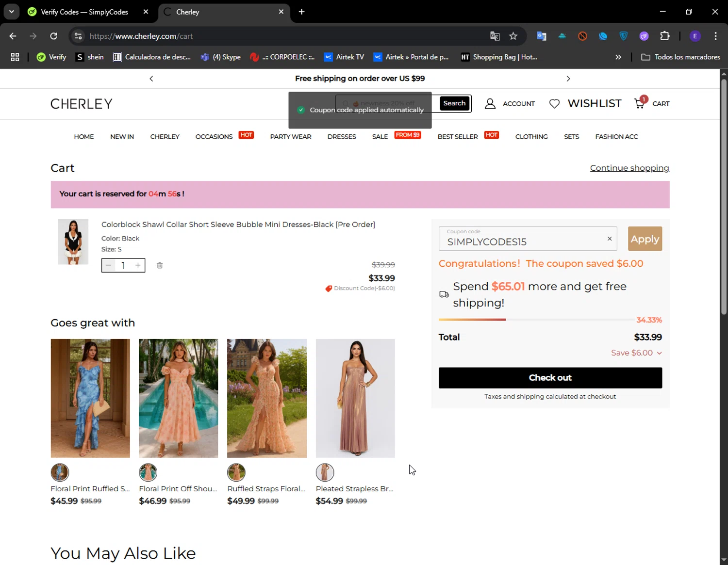The image size is (728, 565).
Task: Open DRESSES menu item
Action: tap(342, 137)
